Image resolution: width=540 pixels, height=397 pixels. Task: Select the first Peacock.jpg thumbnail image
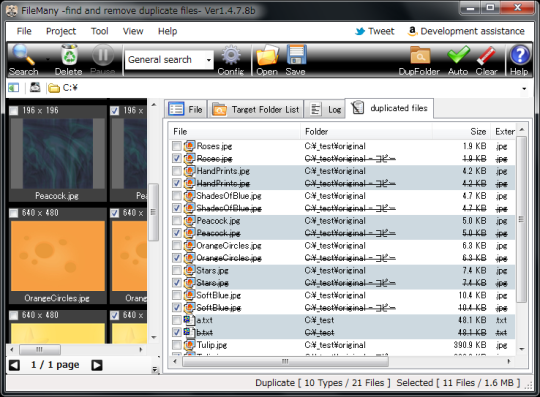click(x=58, y=154)
